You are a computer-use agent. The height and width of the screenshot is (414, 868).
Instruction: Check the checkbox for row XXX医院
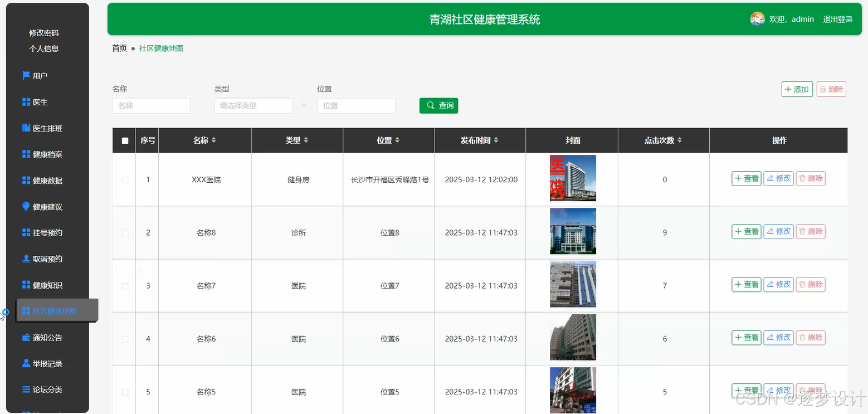(124, 179)
